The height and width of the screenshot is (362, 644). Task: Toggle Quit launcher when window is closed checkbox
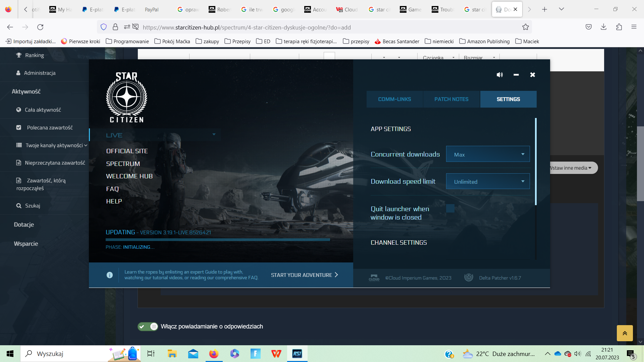450,208
